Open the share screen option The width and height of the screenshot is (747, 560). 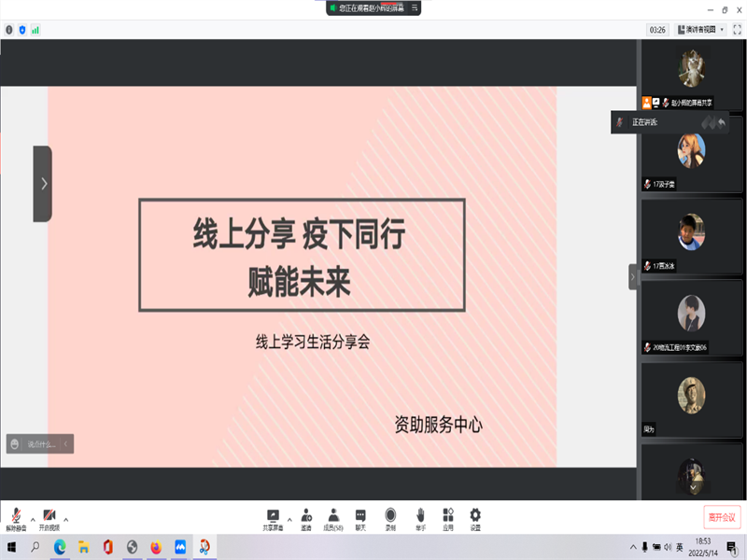[274, 518]
